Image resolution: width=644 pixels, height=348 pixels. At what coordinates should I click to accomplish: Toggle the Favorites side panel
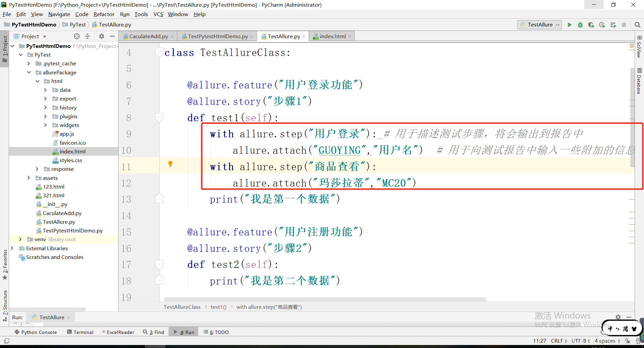coord(5,265)
